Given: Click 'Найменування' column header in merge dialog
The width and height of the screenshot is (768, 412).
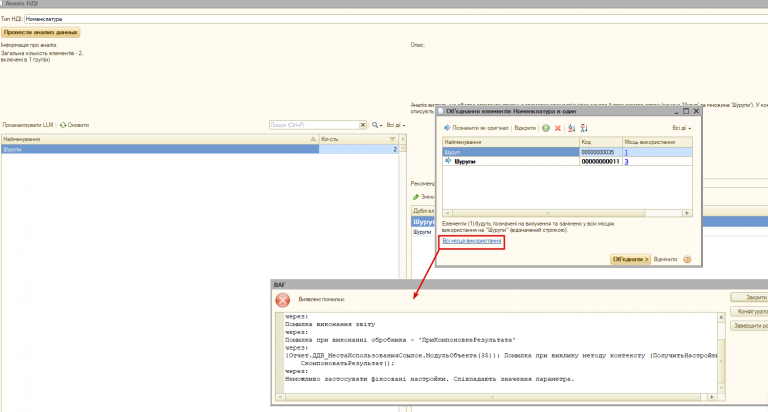Looking at the screenshot, I should pyautogui.click(x=511, y=142).
